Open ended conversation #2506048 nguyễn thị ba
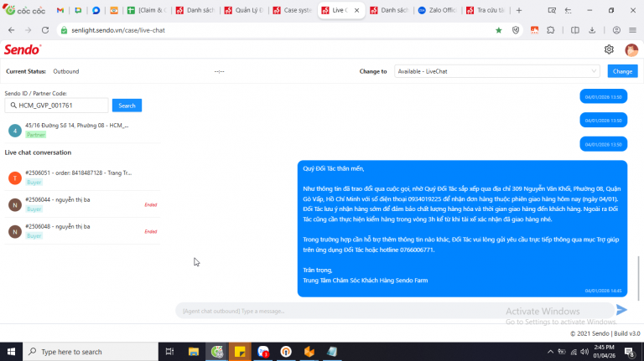Screen dimensions: 644x361 pyautogui.click(x=82, y=231)
